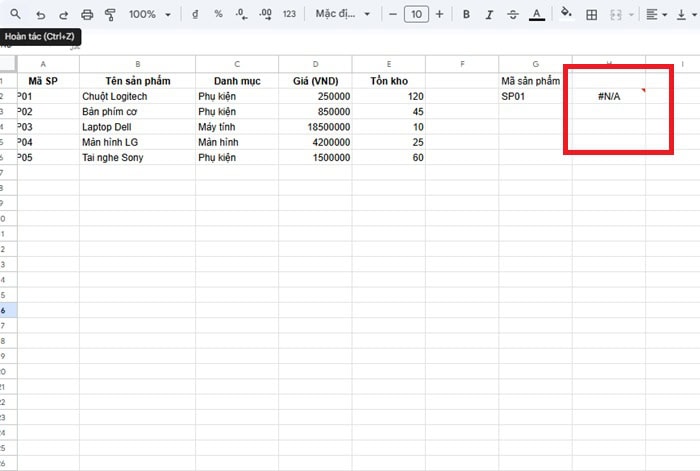Select column A header

click(x=48, y=64)
